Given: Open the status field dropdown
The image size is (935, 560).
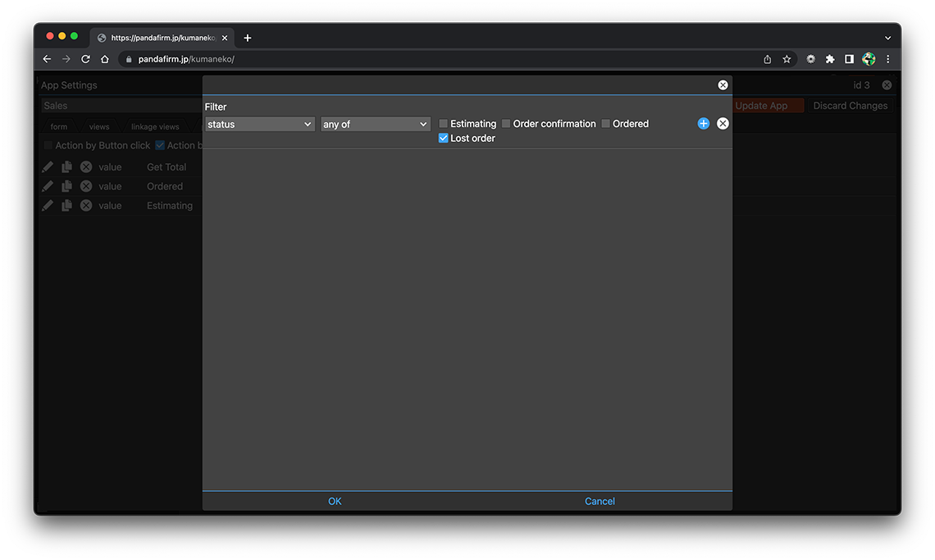Looking at the screenshot, I should 259,125.
